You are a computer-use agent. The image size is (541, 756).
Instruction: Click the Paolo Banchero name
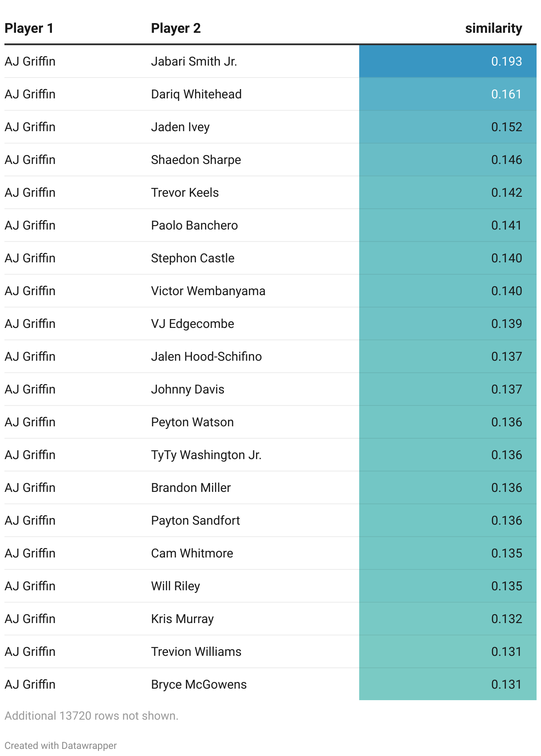click(194, 225)
